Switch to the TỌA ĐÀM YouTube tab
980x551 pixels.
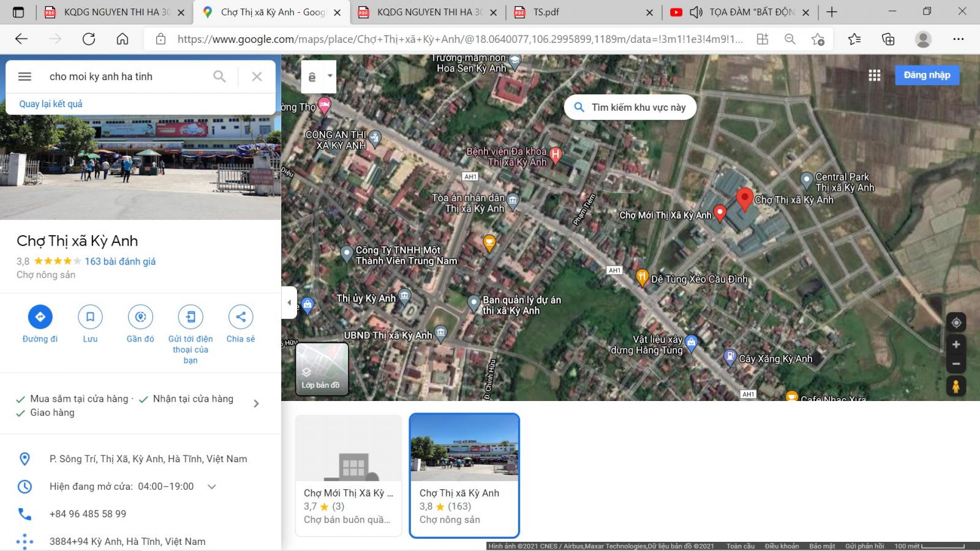741,12
